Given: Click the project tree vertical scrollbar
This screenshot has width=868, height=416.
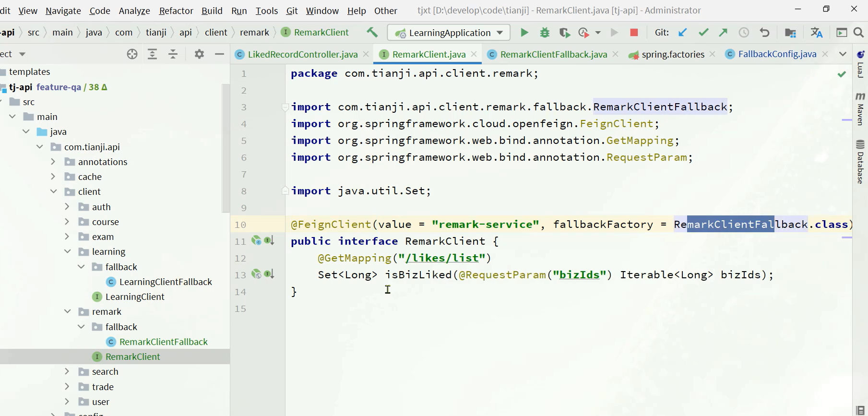Looking at the screenshot, I should pos(226,148).
